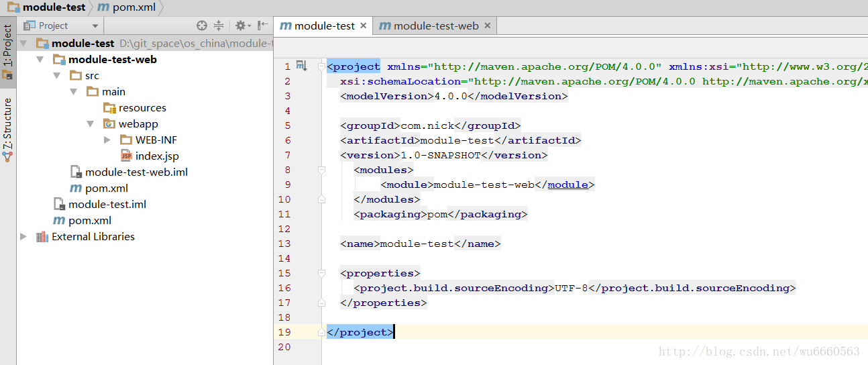Click the name tag value module-test on line 13

pos(417,244)
